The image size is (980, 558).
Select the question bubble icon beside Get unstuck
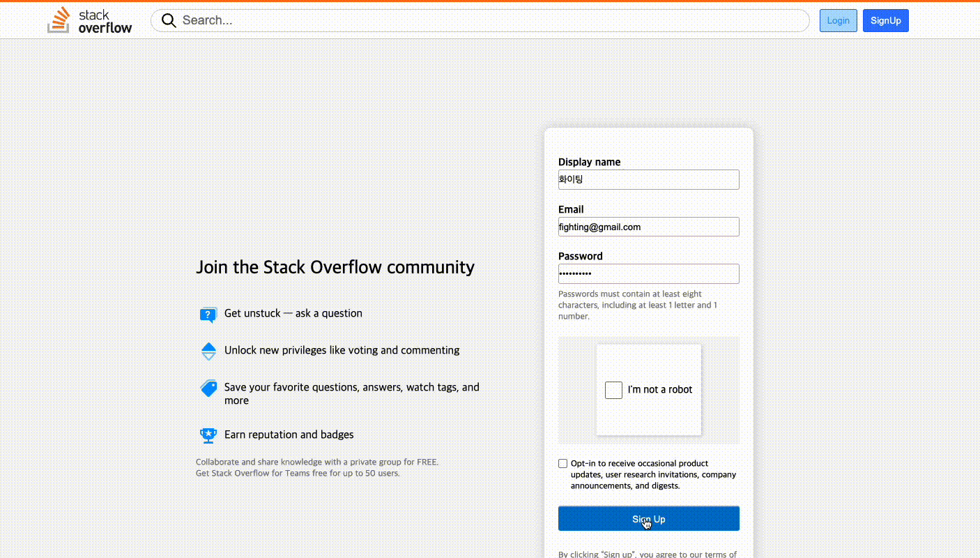pos(208,315)
